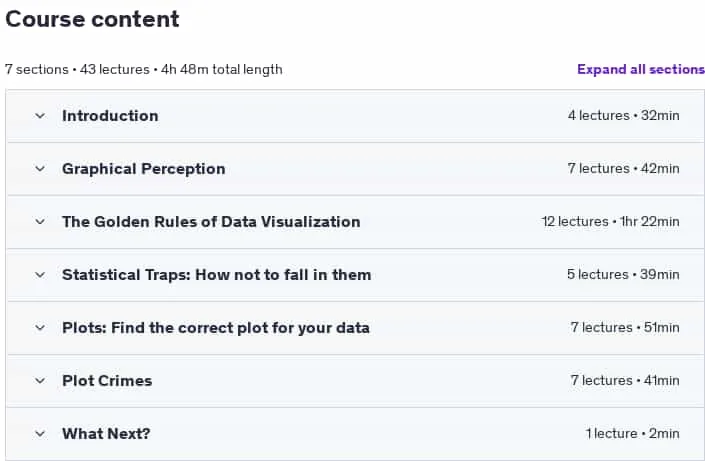This screenshot has height=461, width=705.
Task: Click the chevron beside What Next?
Action: pyautogui.click(x=40, y=434)
